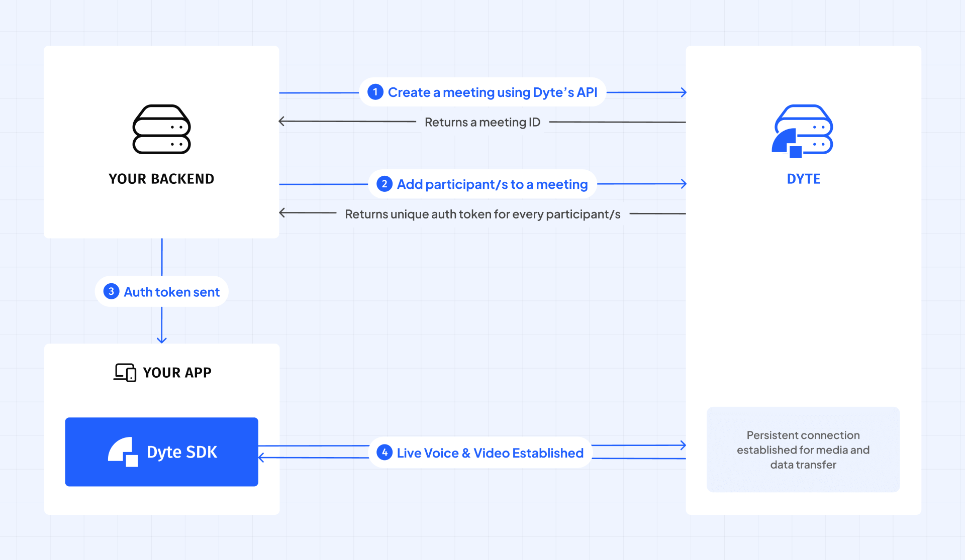Click the badge 3 beside Auth token sent

pos(111,291)
